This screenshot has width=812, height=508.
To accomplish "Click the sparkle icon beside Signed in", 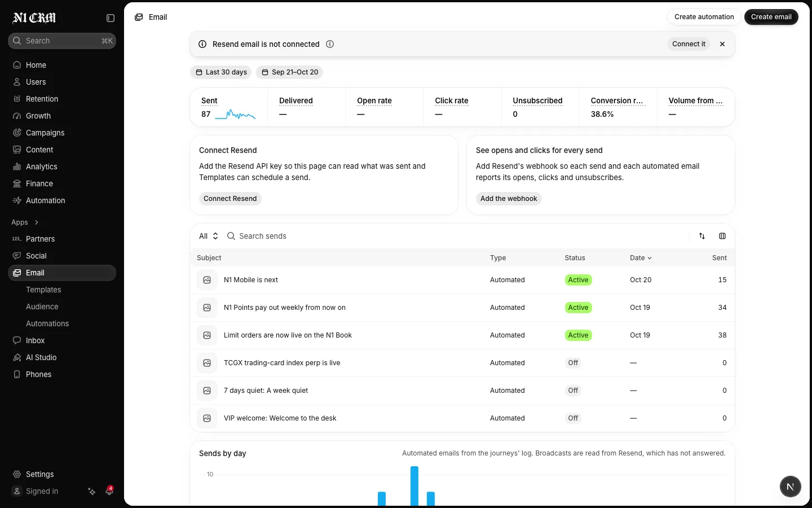I will point(92,492).
